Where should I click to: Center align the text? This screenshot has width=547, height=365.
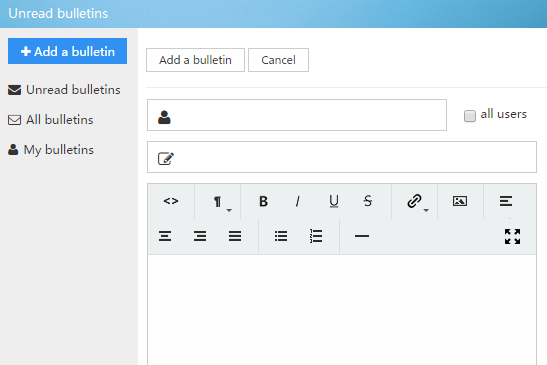tap(165, 236)
